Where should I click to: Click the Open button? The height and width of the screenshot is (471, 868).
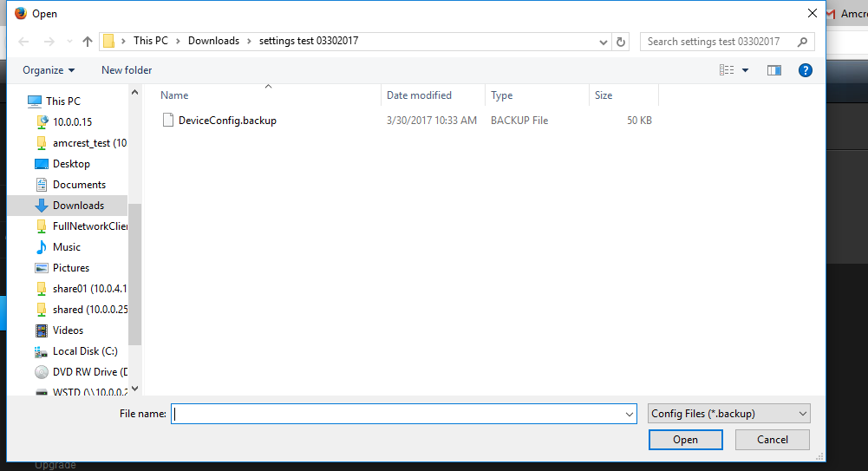[x=685, y=440]
